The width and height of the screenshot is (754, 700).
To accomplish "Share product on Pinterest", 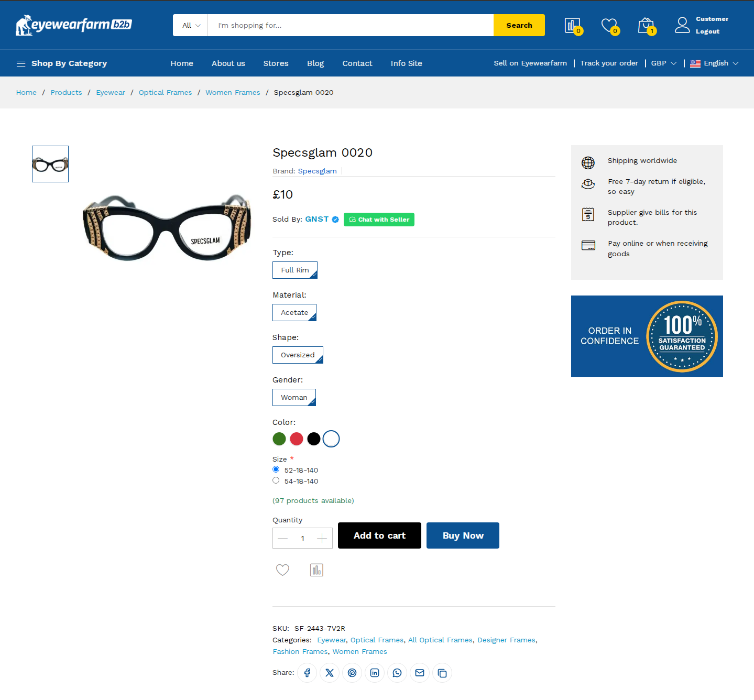I will coord(352,673).
